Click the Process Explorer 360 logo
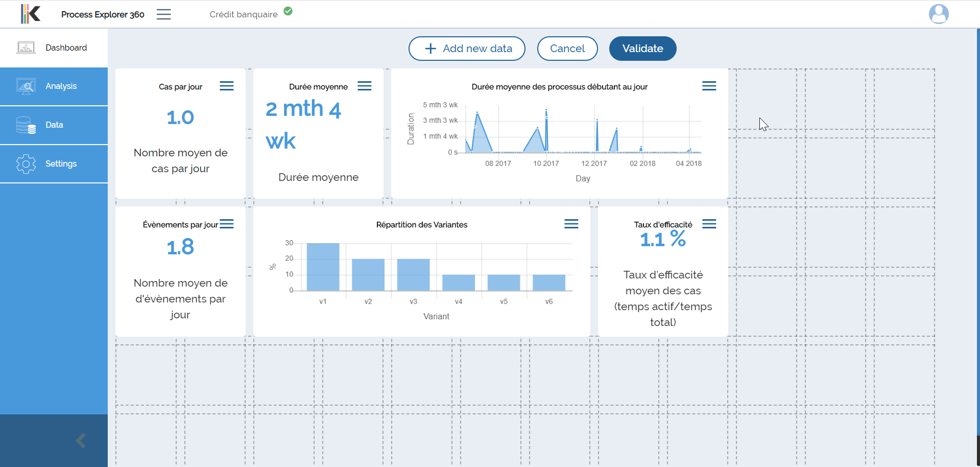980x467 pixels. (x=31, y=14)
